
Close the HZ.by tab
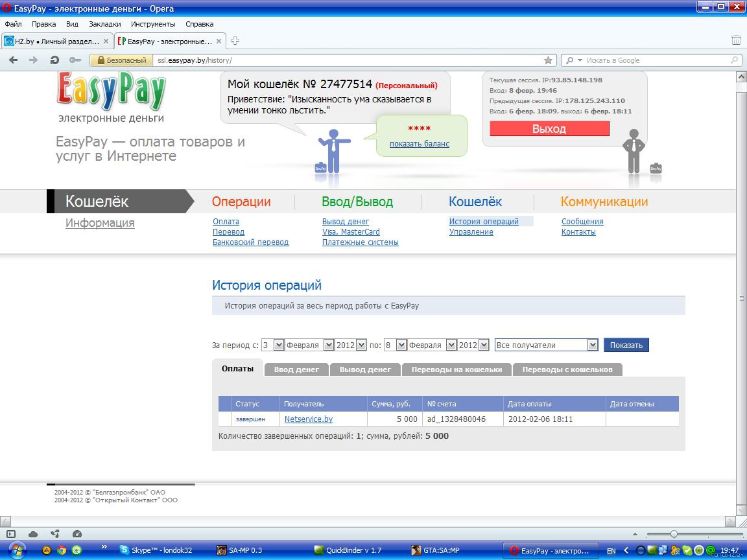106,41
